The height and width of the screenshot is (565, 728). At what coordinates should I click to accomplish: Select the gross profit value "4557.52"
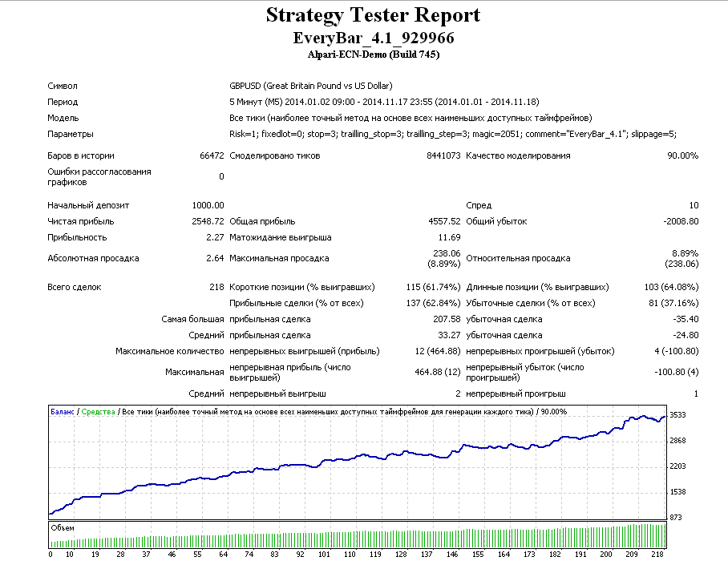[x=444, y=221]
